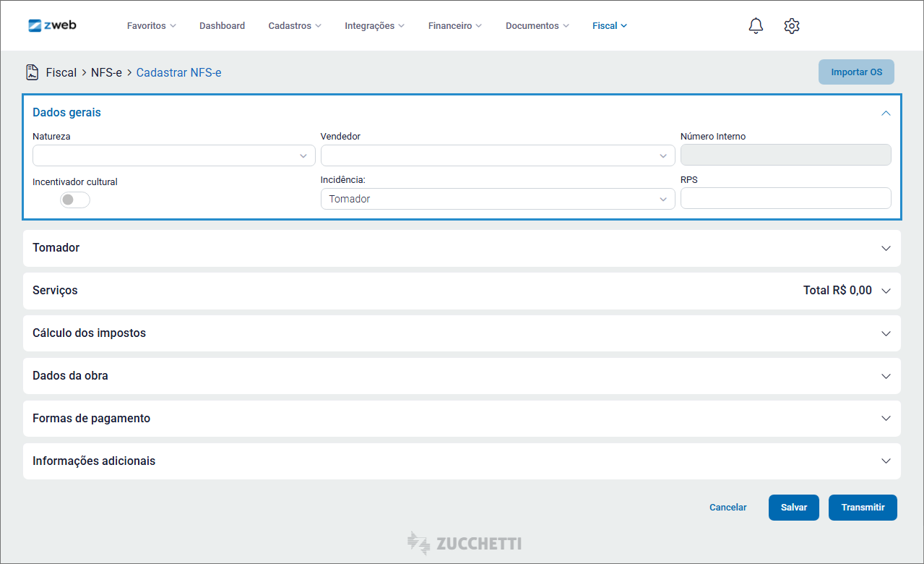Click the Cancelar link
This screenshot has height=564, width=924.
tap(727, 508)
